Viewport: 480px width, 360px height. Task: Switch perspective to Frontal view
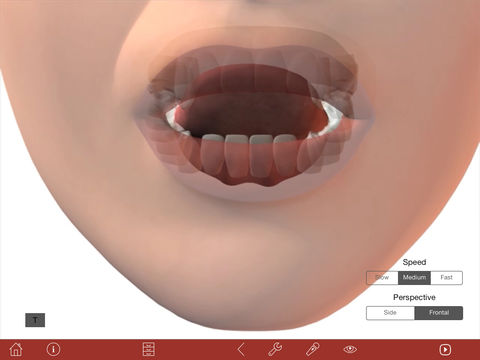point(439,313)
